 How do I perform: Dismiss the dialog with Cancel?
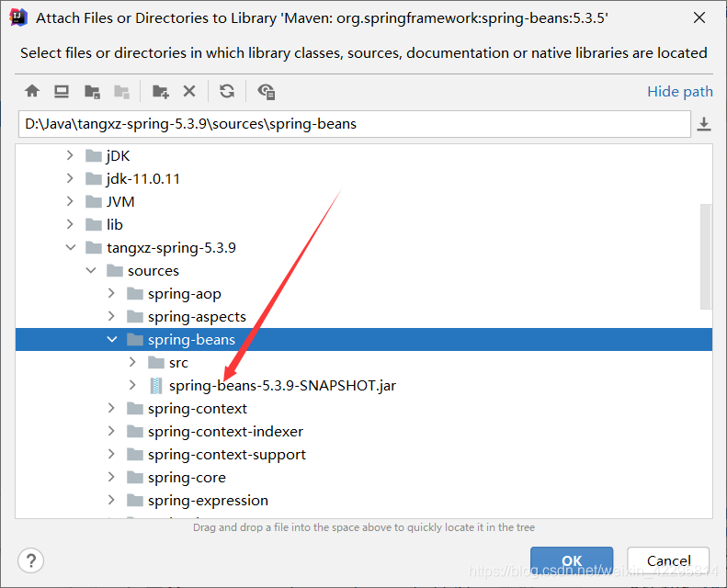tap(668, 560)
